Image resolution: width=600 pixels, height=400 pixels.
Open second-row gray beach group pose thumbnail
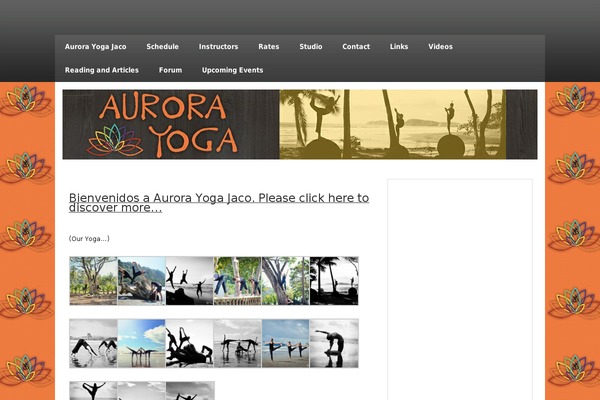point(237,343)
